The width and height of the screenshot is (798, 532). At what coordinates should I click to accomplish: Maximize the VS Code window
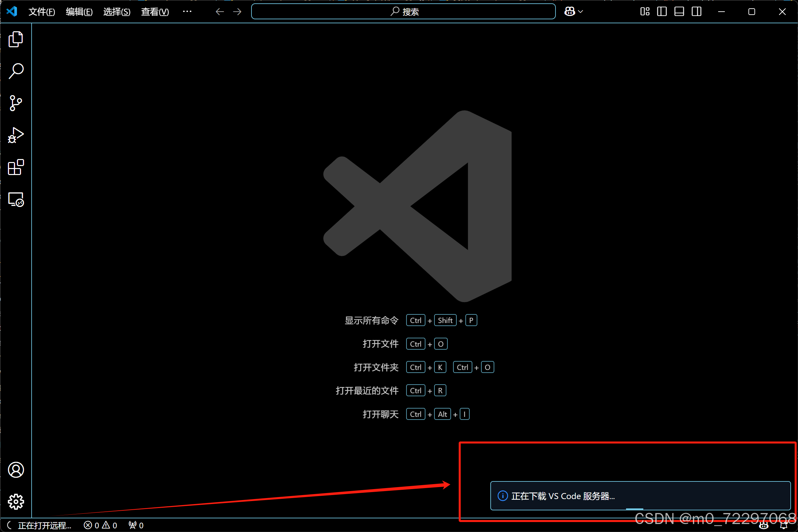[x=751, y=12]
